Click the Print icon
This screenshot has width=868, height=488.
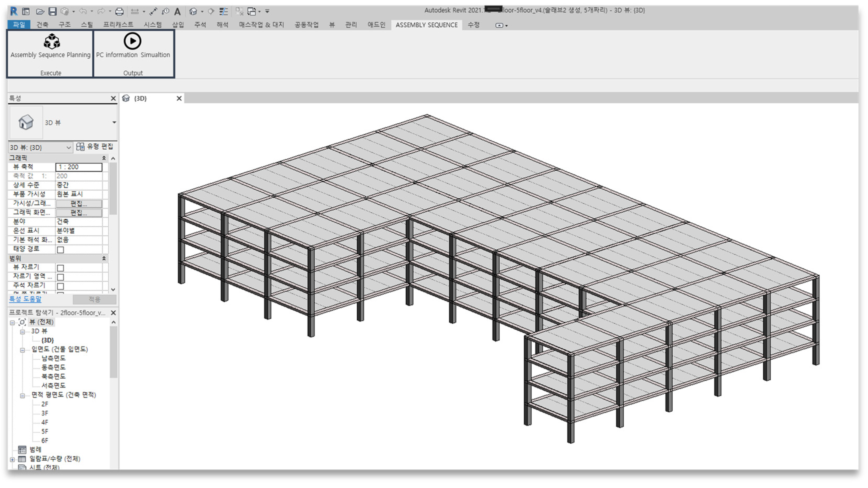click(x=119, y=12)
